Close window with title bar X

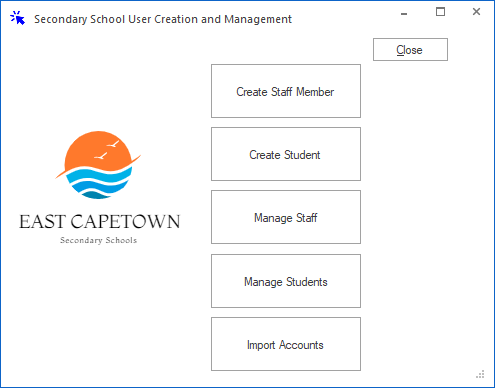click(476, 12)
